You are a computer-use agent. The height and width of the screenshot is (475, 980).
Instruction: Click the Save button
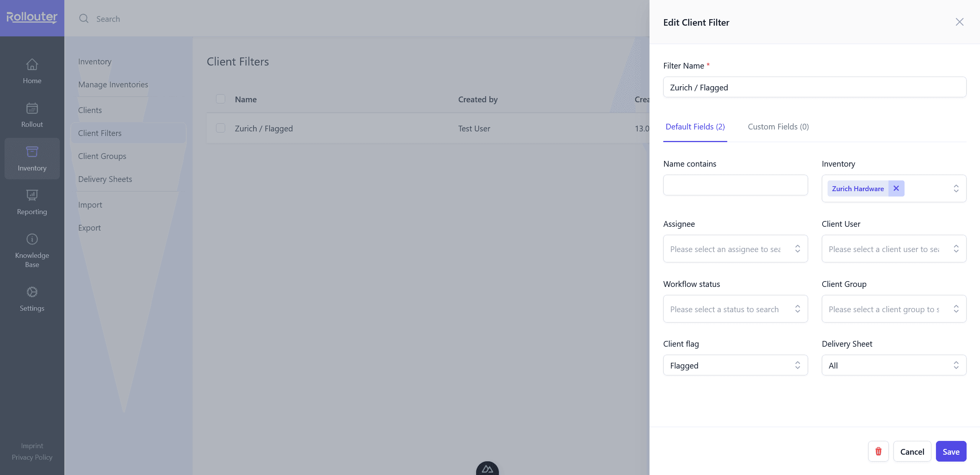point(951,451)
